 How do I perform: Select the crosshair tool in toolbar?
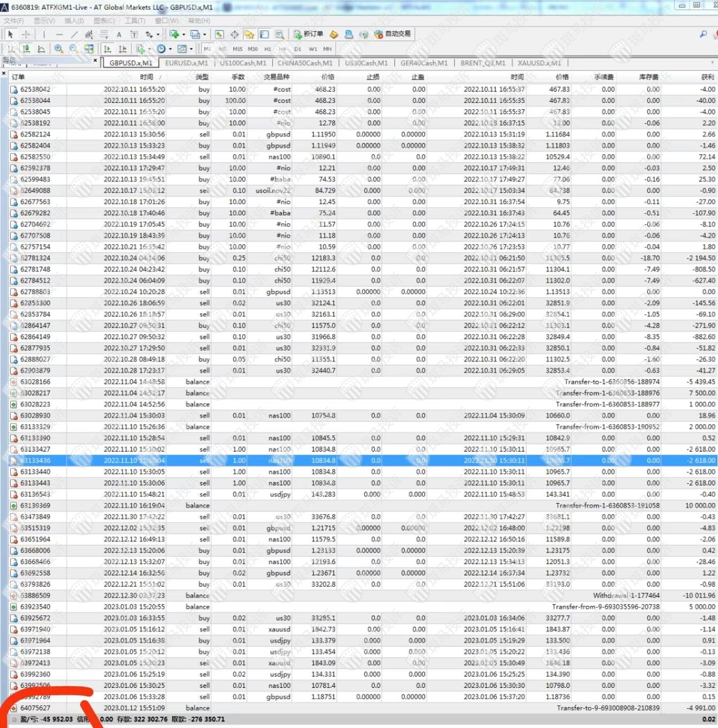(26, 34)
